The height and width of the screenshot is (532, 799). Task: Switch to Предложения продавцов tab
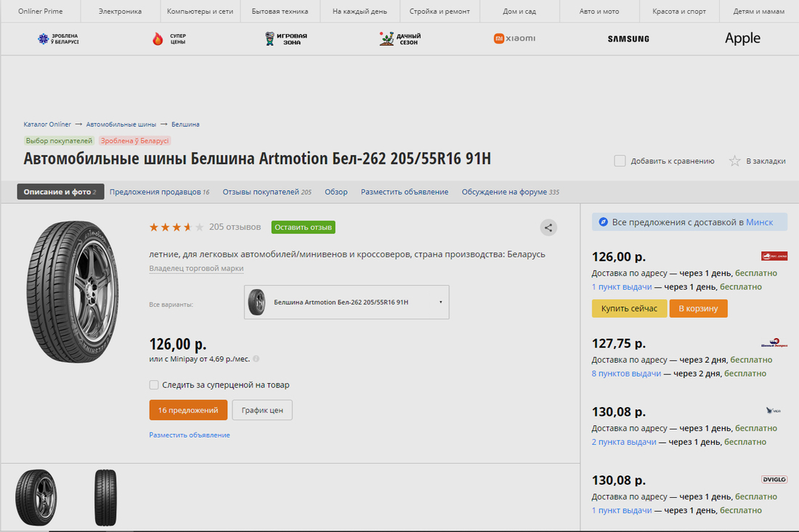tap(160, 192)
